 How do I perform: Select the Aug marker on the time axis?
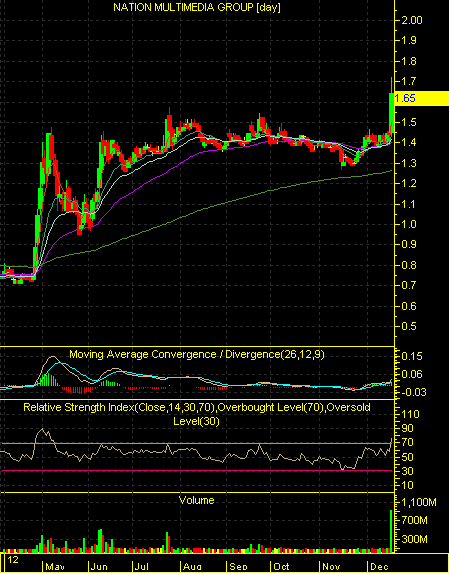[192, 567]
